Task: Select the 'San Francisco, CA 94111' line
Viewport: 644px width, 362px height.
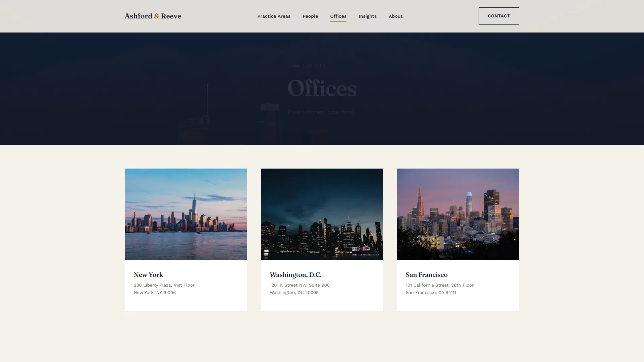Action: click(431, 293)
